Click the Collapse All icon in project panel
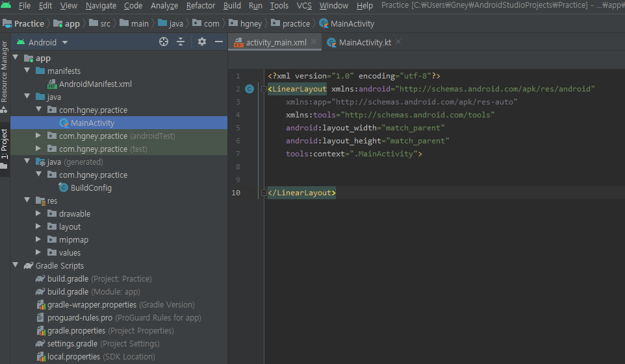The image size is (625, 364). 181,42
